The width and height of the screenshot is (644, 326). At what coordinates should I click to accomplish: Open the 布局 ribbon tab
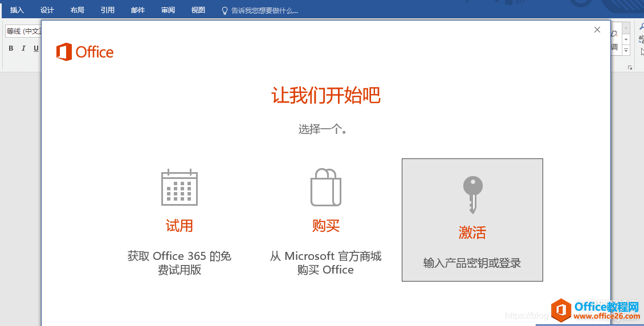click(77, 10)
